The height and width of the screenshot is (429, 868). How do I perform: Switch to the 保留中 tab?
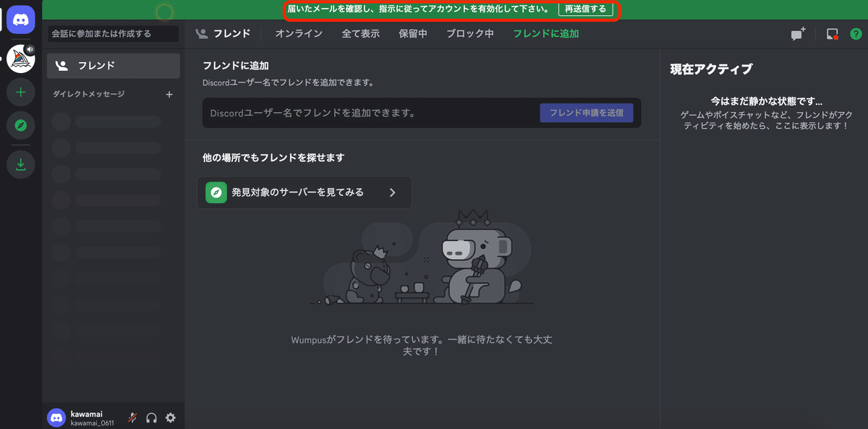point(413,33)
